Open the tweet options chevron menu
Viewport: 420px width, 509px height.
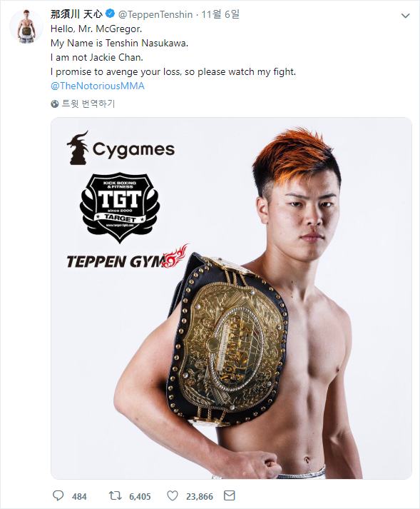point(406,16)
